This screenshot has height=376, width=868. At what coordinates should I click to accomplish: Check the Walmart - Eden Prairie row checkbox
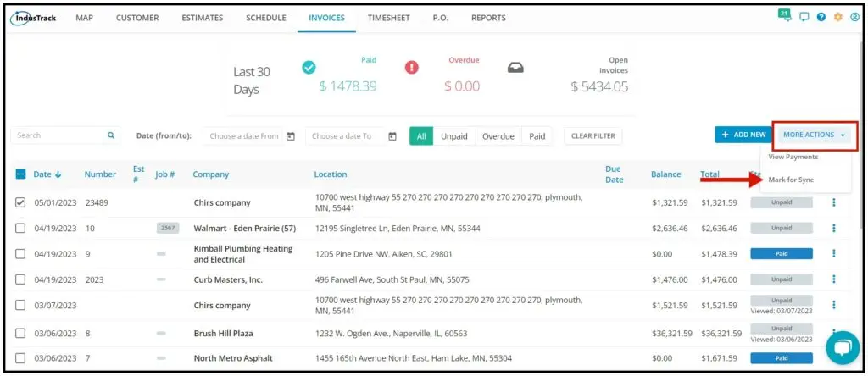click(20, 229)
